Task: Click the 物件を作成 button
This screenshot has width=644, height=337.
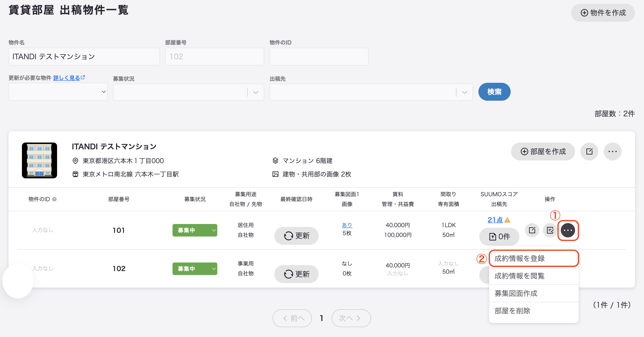Action: pyautogui.click(x=603, y=13)
